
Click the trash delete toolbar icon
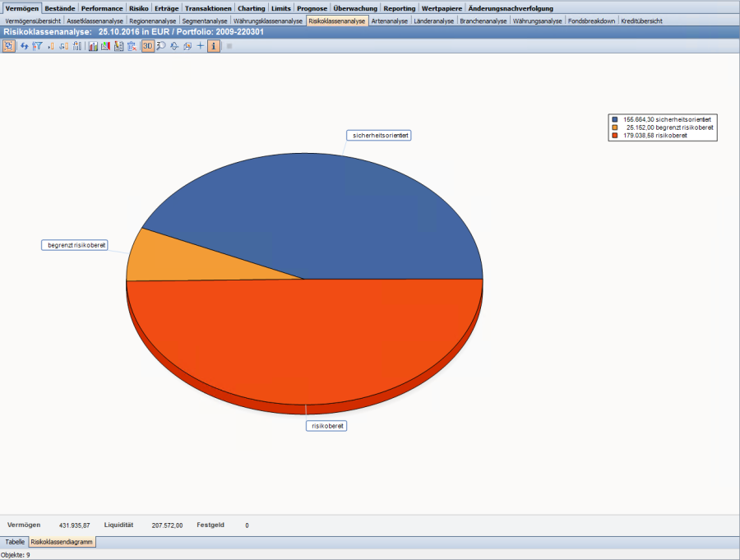point(132,46)
